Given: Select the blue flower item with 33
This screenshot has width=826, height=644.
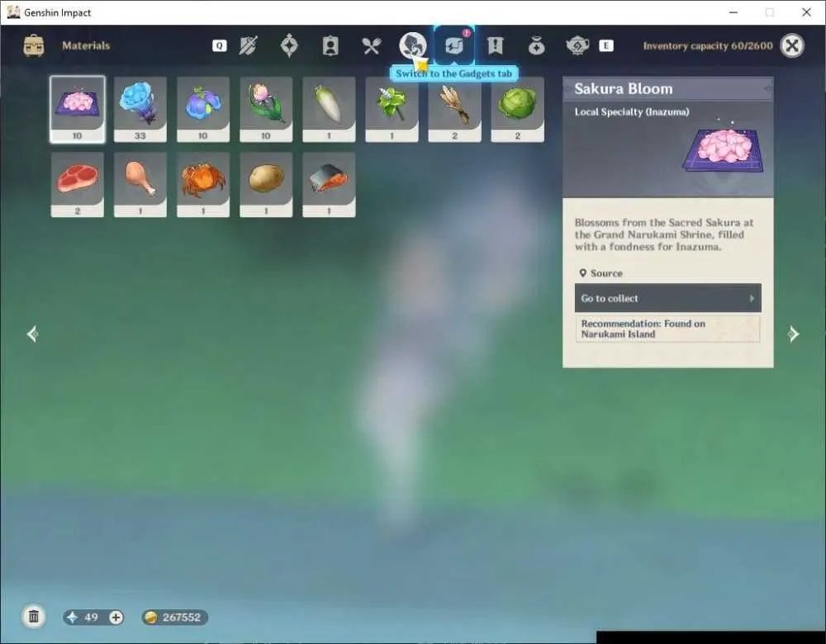Looking at the screenshot, I should [140, 110].
